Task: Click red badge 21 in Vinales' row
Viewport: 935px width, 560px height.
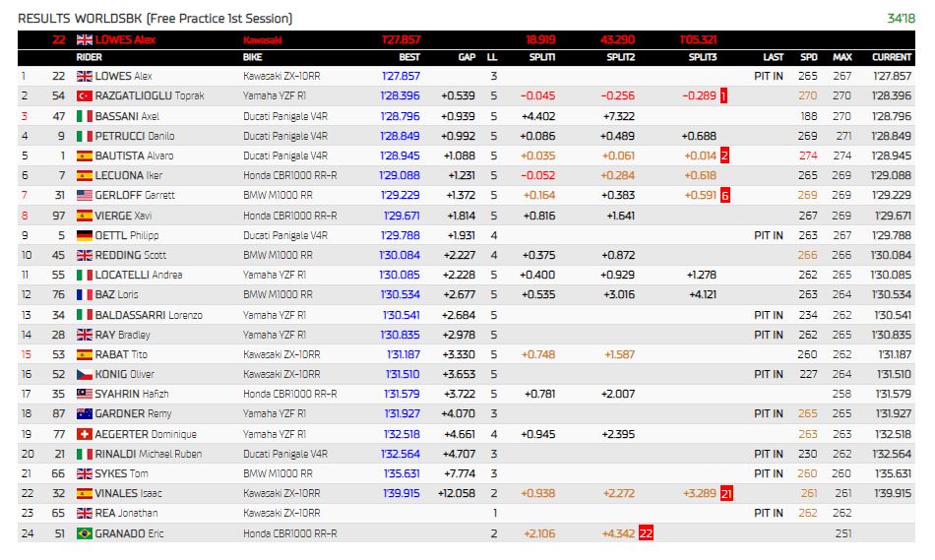Action: point(725,493)
